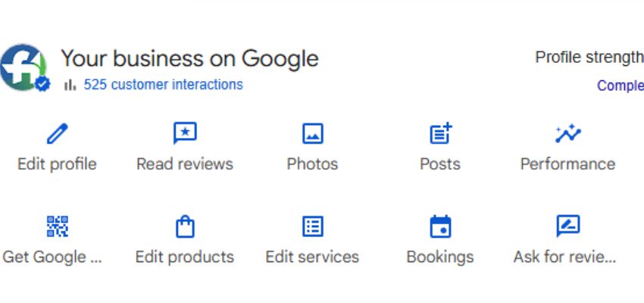Click the Ask for reviews icon

[567, 226]
